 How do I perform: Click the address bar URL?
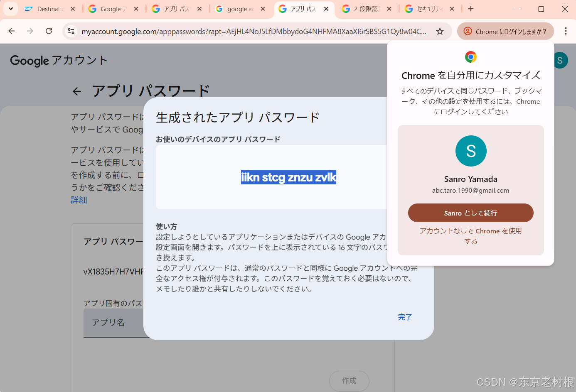(254, 32)
